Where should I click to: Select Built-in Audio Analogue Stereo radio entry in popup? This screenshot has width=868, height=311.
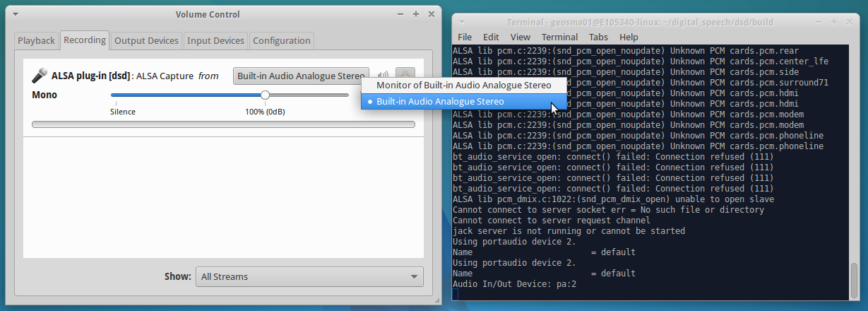coord(464,101)
